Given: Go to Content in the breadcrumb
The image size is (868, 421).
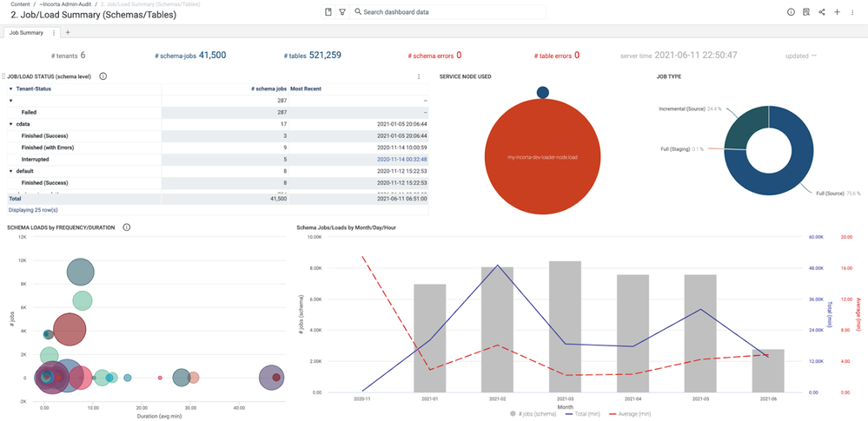Looking at the screenshot, I should click(x=21, y=4).
